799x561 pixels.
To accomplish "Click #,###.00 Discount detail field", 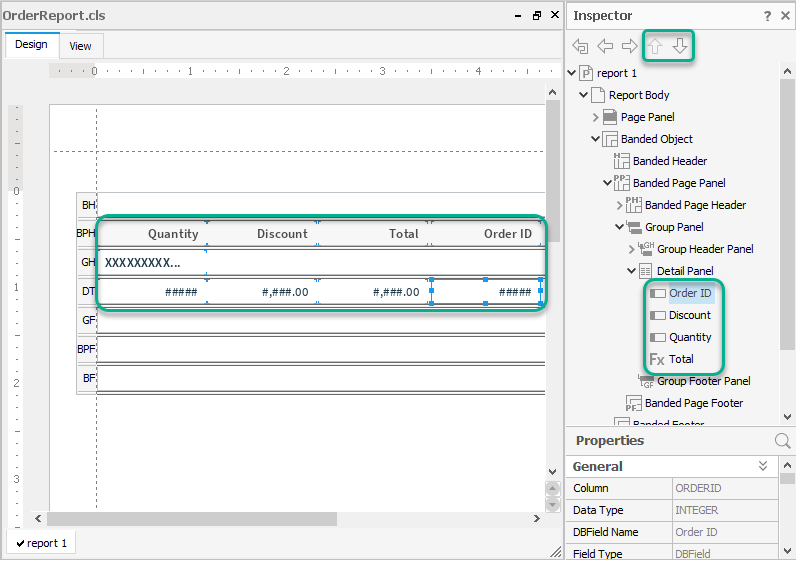I will pyautogui.click(x=262, y=292).
